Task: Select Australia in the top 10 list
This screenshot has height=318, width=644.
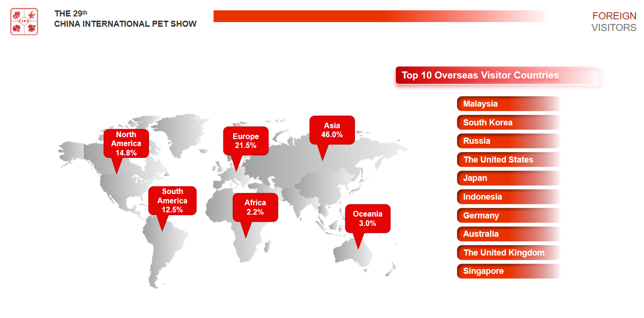Action: [x=508, y=234]
